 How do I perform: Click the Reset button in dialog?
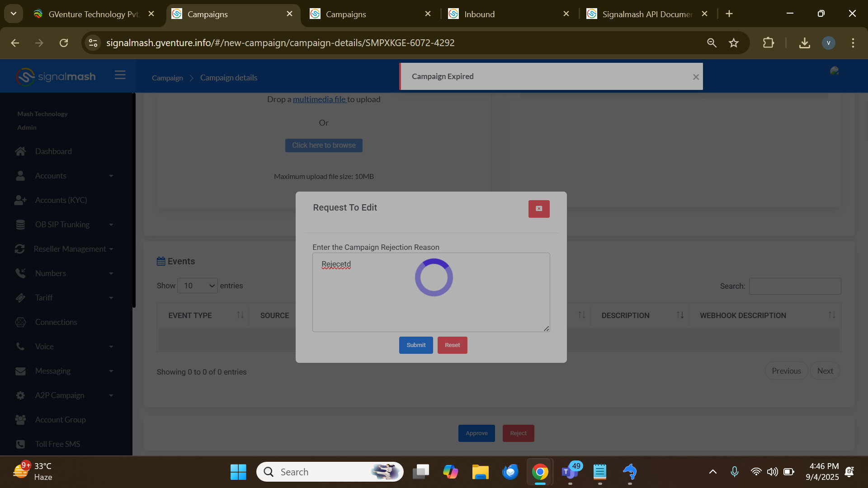coord(452,345)
